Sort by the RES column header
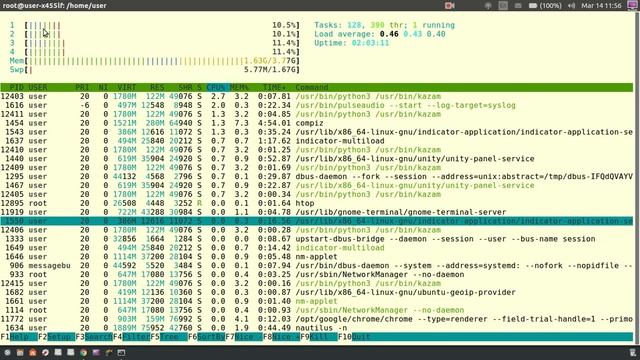640x360 pixels. [157, 87]
